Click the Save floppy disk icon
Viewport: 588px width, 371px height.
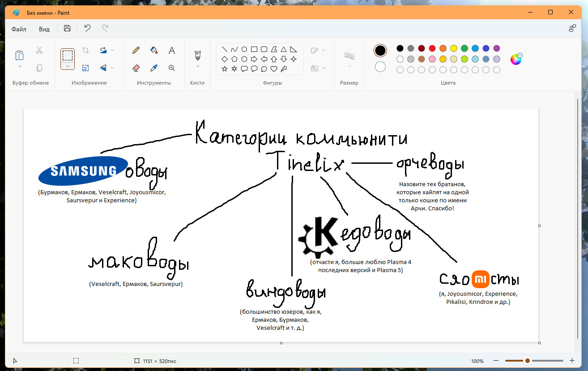click(67, 29)
